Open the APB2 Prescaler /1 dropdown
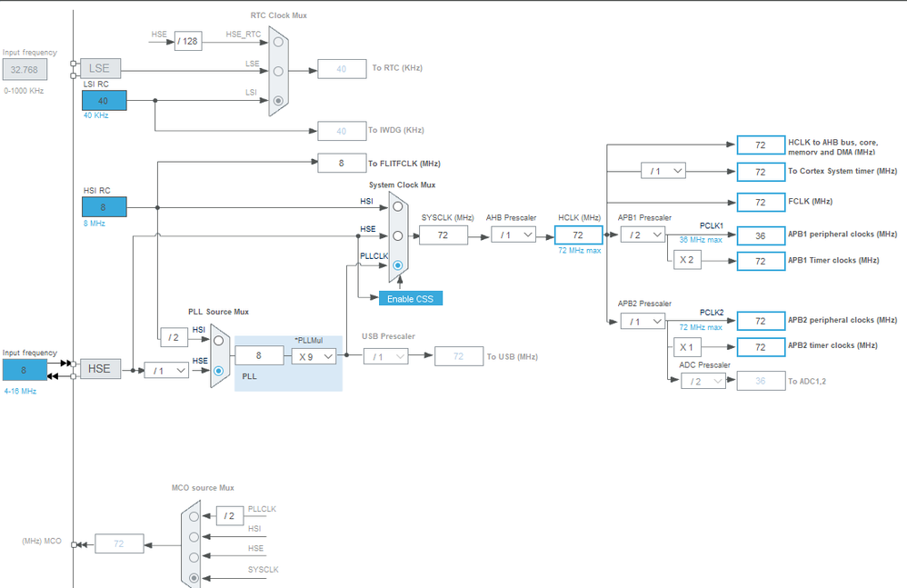 click(x=643, y=322)
